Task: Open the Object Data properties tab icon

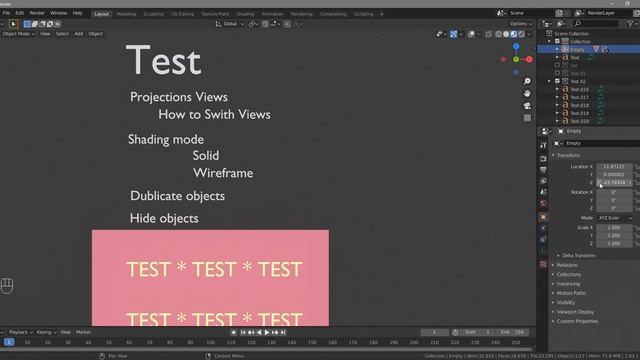Action: [x=543, y=250]
